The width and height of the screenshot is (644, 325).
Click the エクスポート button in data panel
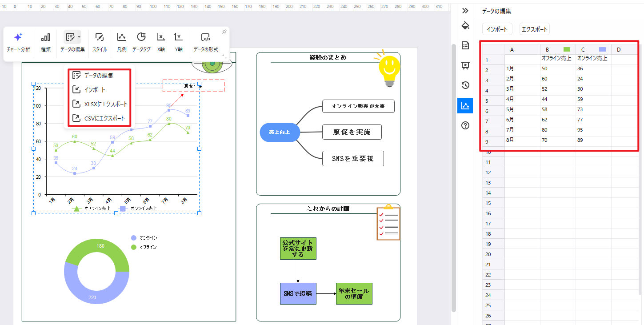(535, 29)
